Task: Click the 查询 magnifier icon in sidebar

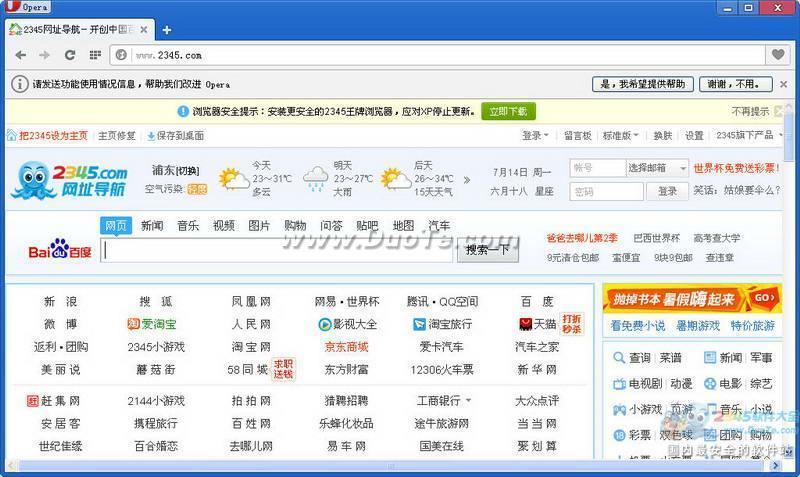Action: click(619, 358)
